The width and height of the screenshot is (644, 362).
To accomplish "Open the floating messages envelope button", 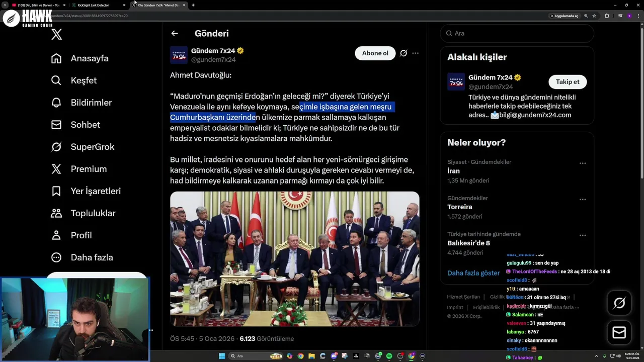I will [x=619, y=332].
